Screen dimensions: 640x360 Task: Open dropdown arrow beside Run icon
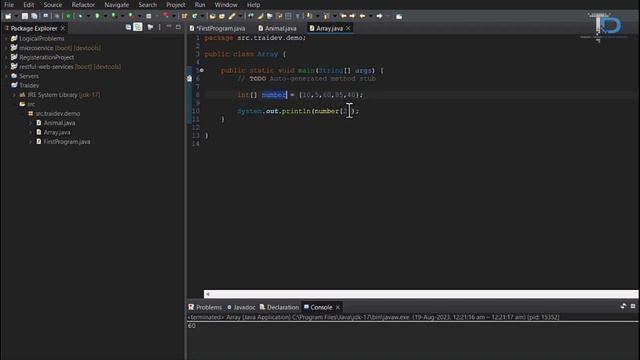pyautogui.click(x=105, y=16)
